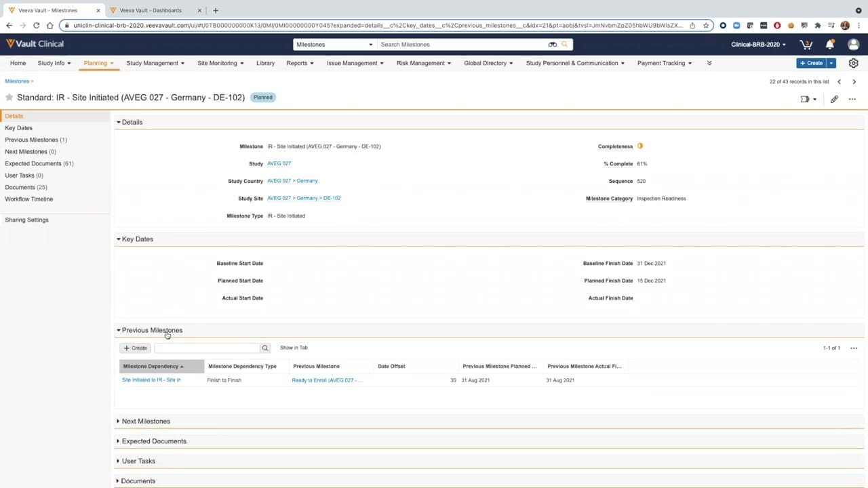Click the Previous Milestones filter text box
The height and width of the screenshot is (488, 868).
pyautogui.click(x=207, y=348)
